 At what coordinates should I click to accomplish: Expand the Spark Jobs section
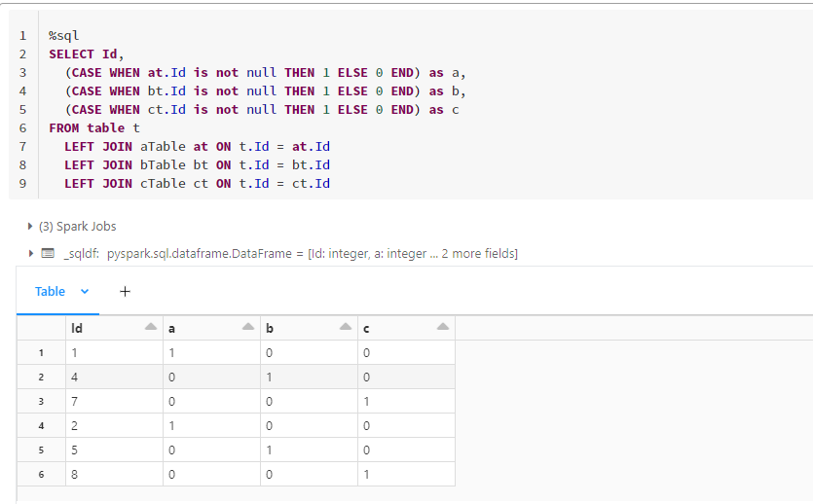[x=30, y=227]
